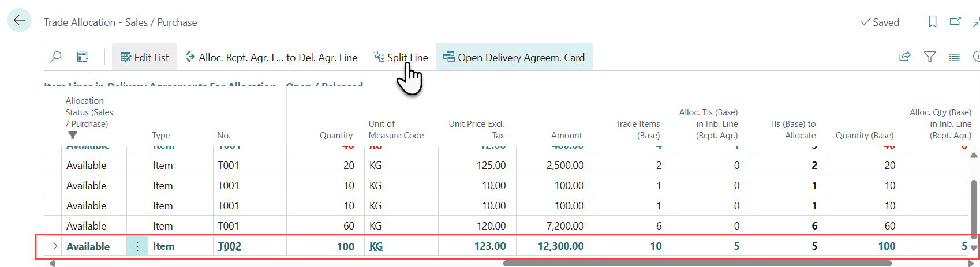Sort by the Quantity column header

pos(336,136)
